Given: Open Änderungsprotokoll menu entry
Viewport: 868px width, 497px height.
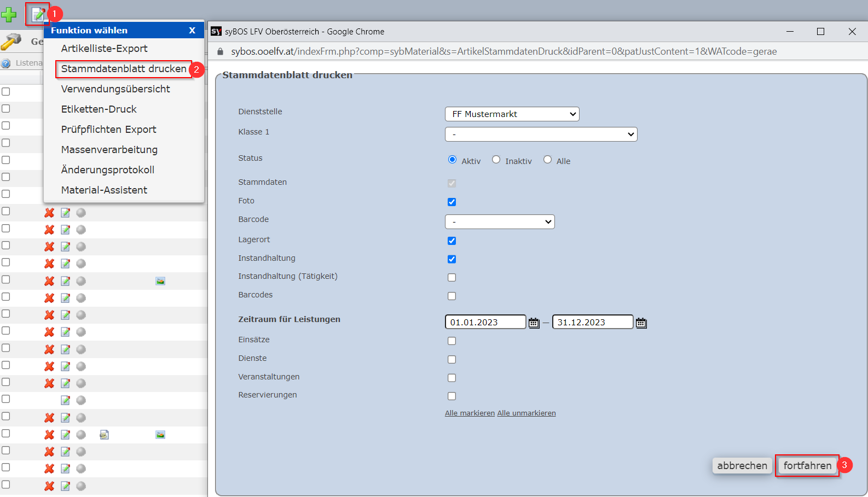Looking at the screenshot, I should point(108,170).
